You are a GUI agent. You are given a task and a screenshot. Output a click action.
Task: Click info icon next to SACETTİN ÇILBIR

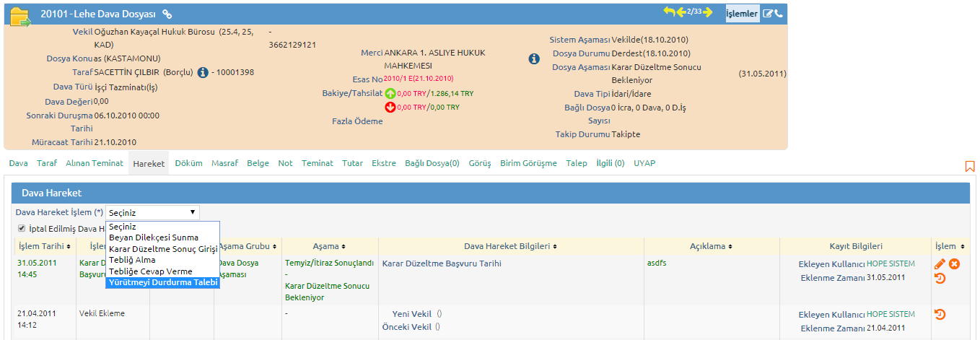point(203,72)
